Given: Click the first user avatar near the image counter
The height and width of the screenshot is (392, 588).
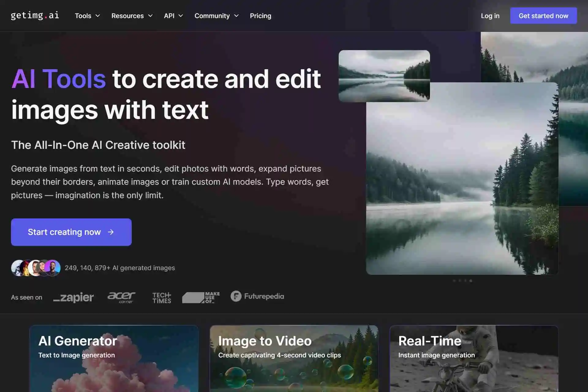Looking at the screenshot, I should pos(17,268).
